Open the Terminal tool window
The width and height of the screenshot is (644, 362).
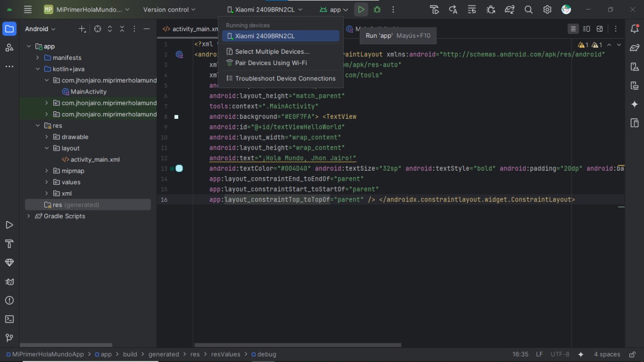click(9, 319)
